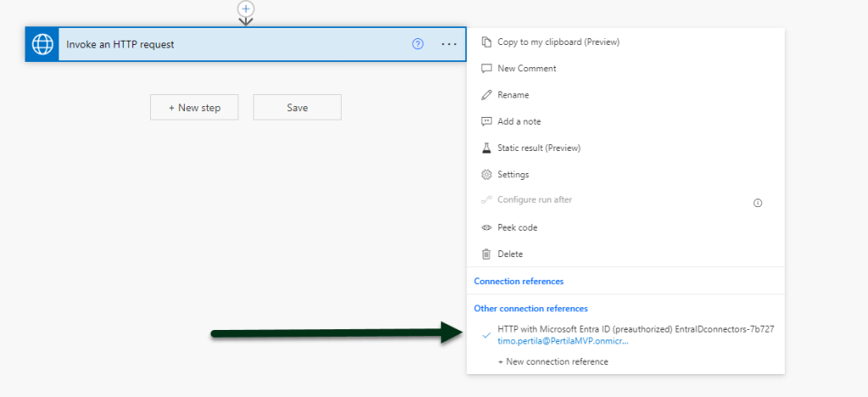Viewport: 868px width, 397px height.
Task: Click the info icon beside Configure run after
Action: (x=758, y=203)
